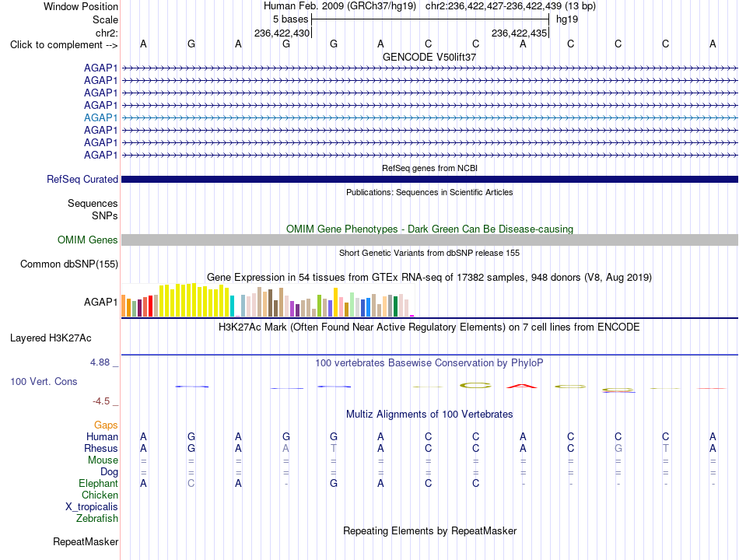739x560 pixels.
Task: Open the 'GENCODE V50lift37' track title
Action: pos(429,57)
